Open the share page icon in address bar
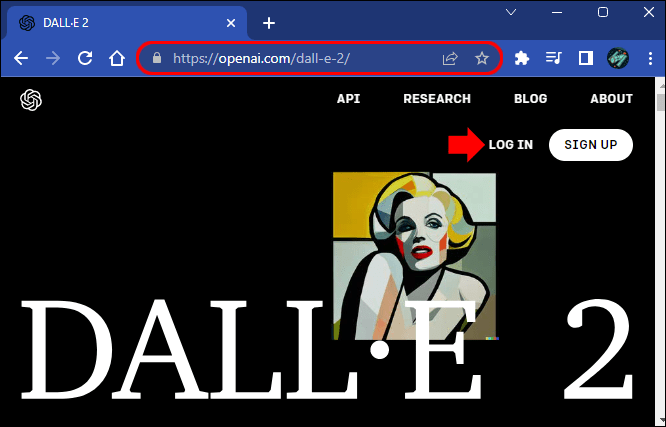Screen dimensions: 666x427 450,58
